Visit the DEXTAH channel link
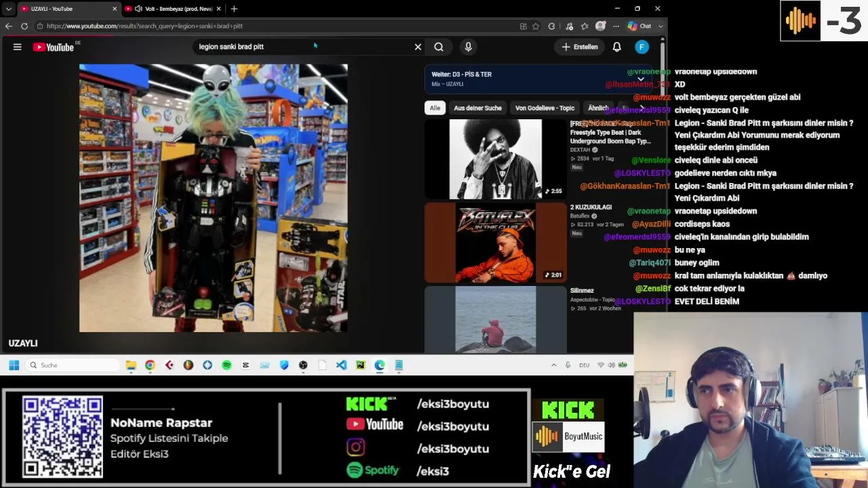Screen dimensions: 868x488 (x=580, y=150)
